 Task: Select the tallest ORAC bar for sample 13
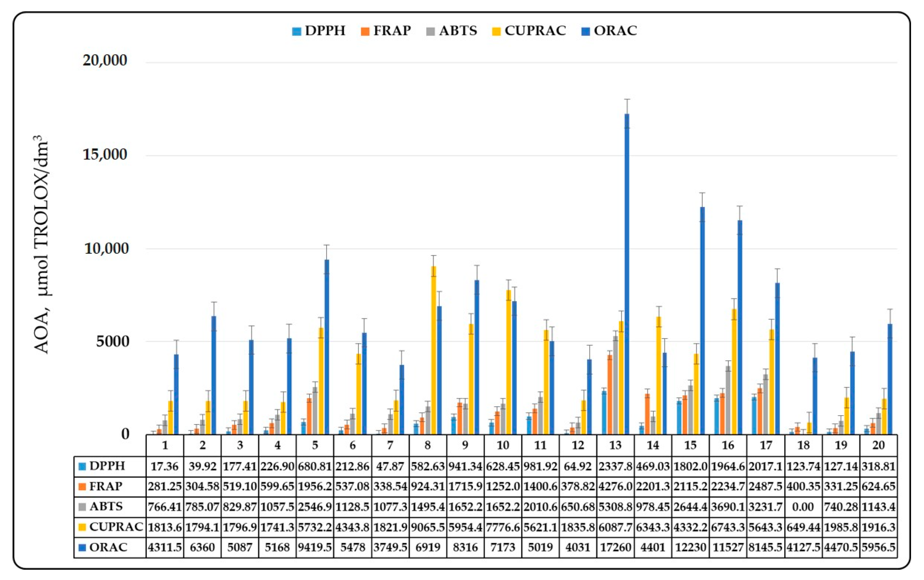point(627,274)
